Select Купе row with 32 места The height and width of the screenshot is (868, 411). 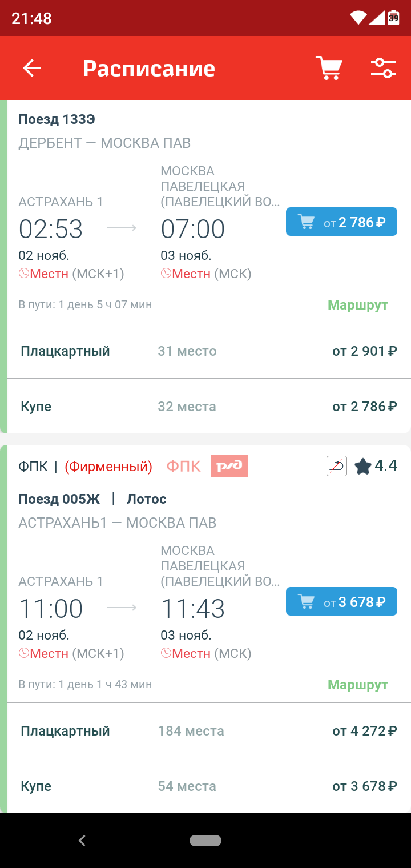pos(209,407)
